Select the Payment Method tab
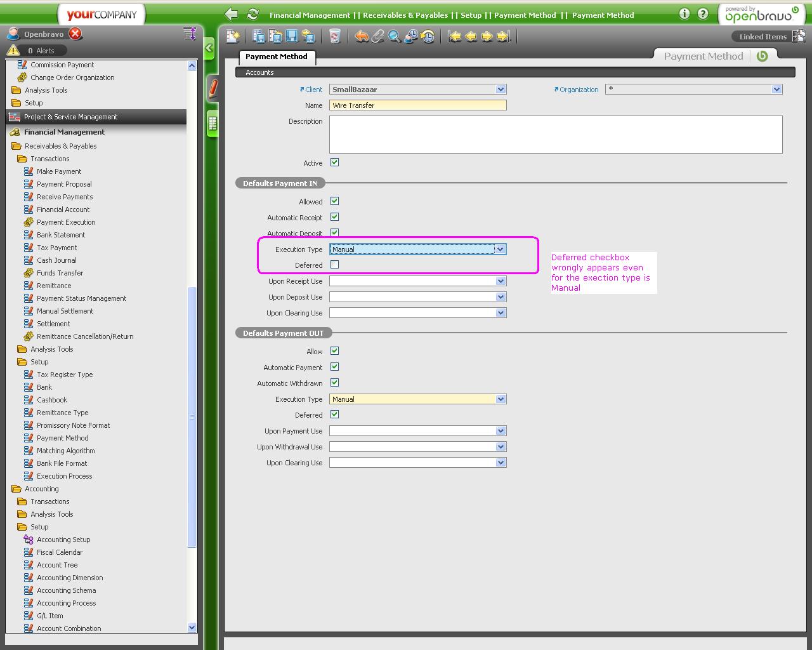 [x=277, y=56]
